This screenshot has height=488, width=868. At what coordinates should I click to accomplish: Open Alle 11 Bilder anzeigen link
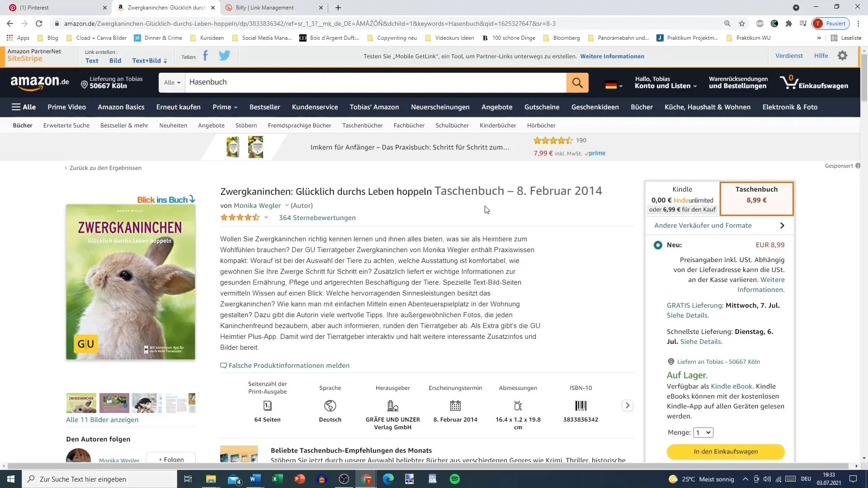[102, 420]
